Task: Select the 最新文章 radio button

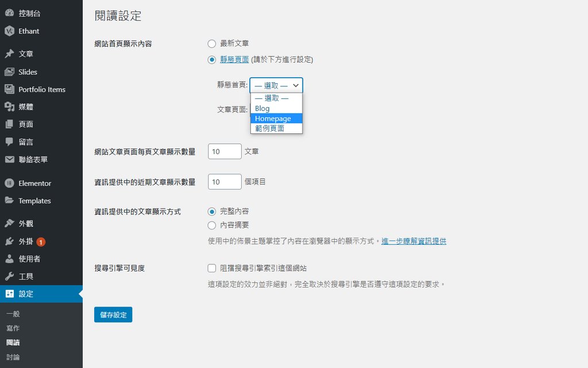Action: (211, 43)
